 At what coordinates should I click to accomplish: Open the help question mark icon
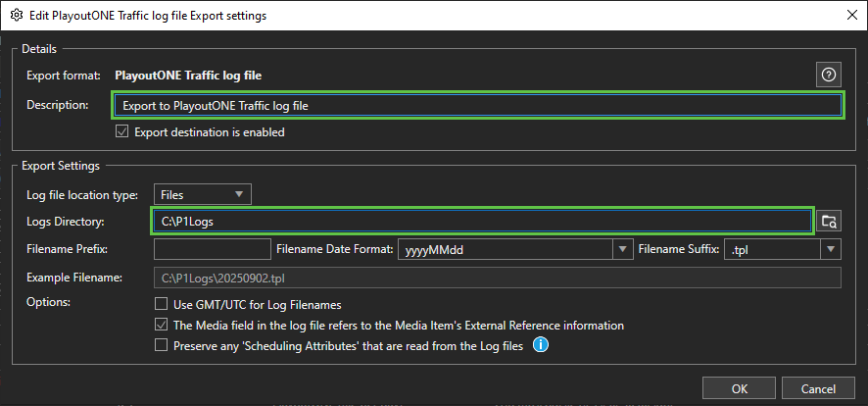click(x=829, y=76)
